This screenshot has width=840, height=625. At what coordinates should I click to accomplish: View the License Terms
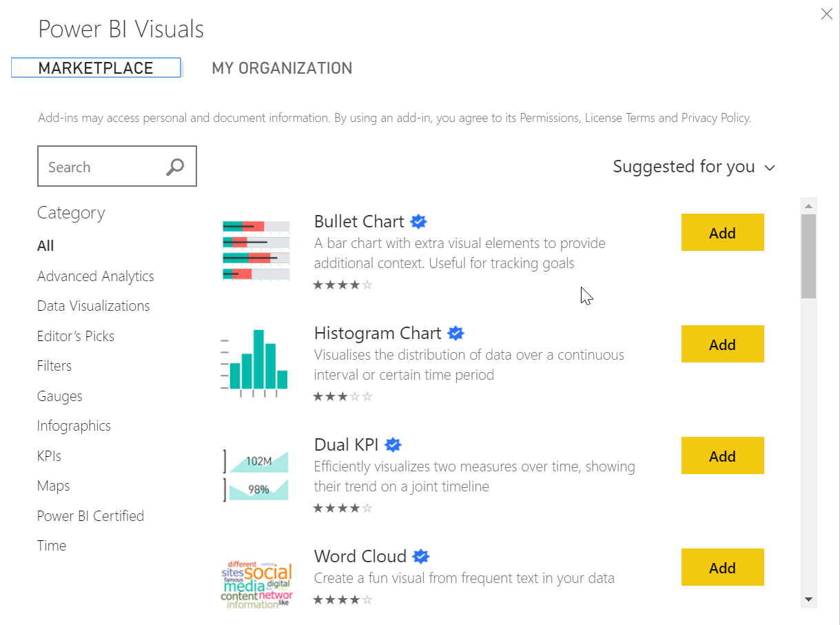619,118
